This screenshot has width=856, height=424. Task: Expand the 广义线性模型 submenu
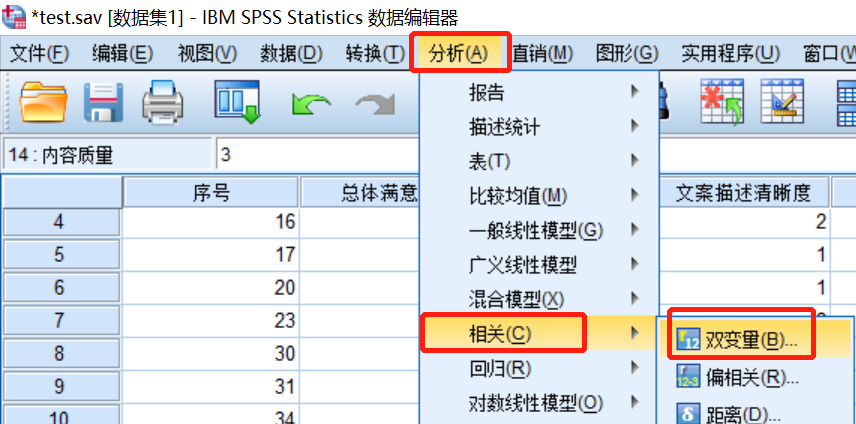coord(539,266)
